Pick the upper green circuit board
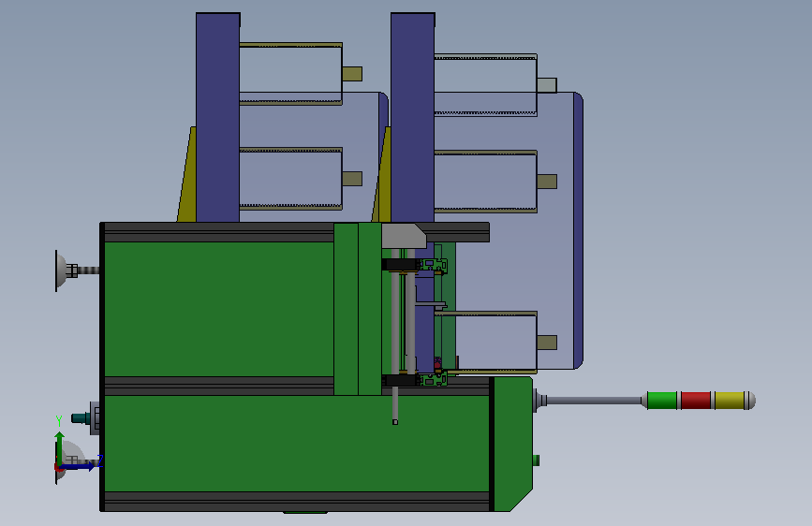 click(434, 265)
